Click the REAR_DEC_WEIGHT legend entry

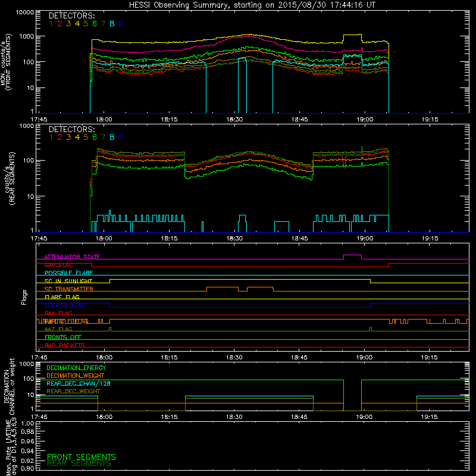tap(73, 392)
